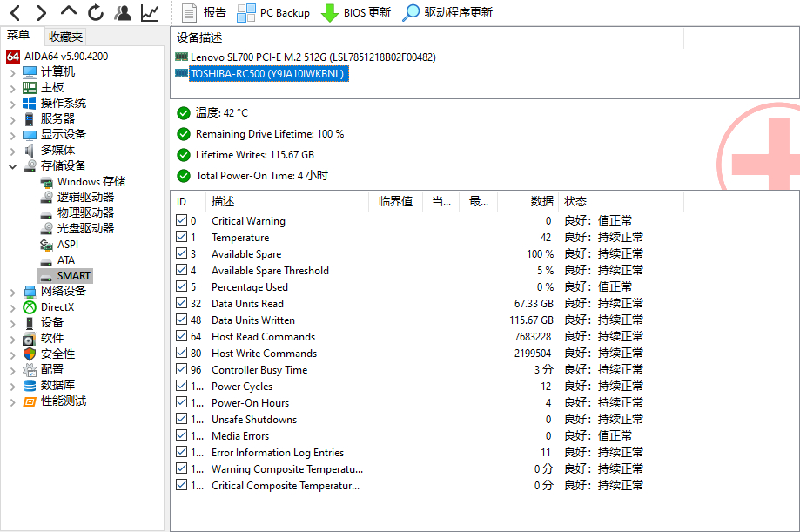Expand the 多媒体 tree node

[12, 151]
